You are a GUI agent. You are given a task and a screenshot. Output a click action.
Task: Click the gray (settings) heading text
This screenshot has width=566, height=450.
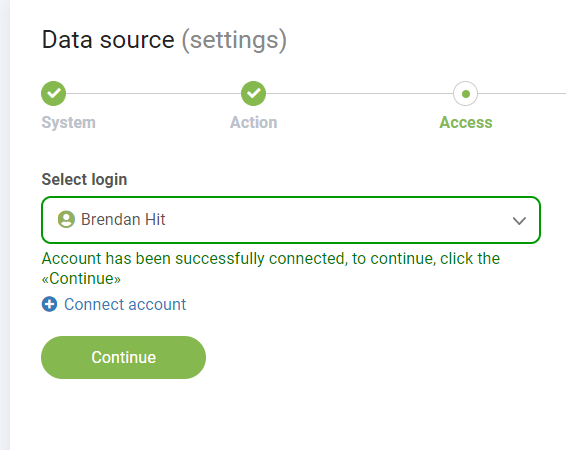[234, 40]
